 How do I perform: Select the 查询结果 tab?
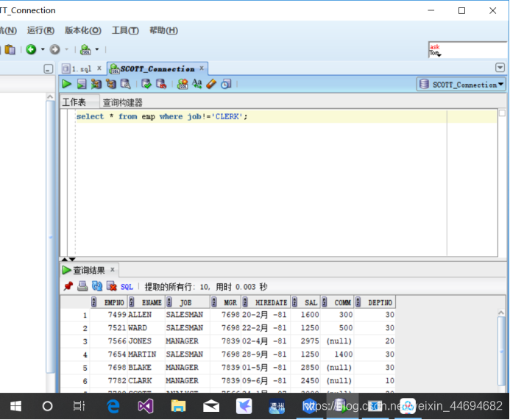[89, 270]
